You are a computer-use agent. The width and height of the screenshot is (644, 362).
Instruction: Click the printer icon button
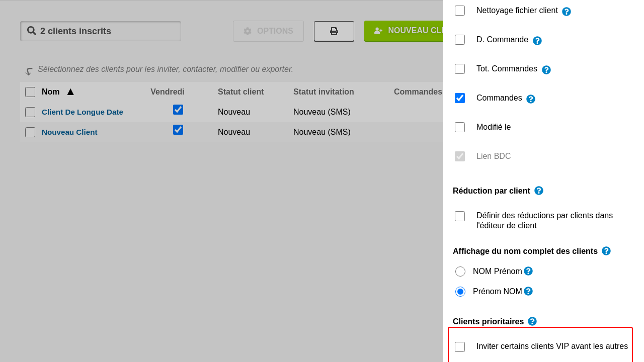click(334, 31)
